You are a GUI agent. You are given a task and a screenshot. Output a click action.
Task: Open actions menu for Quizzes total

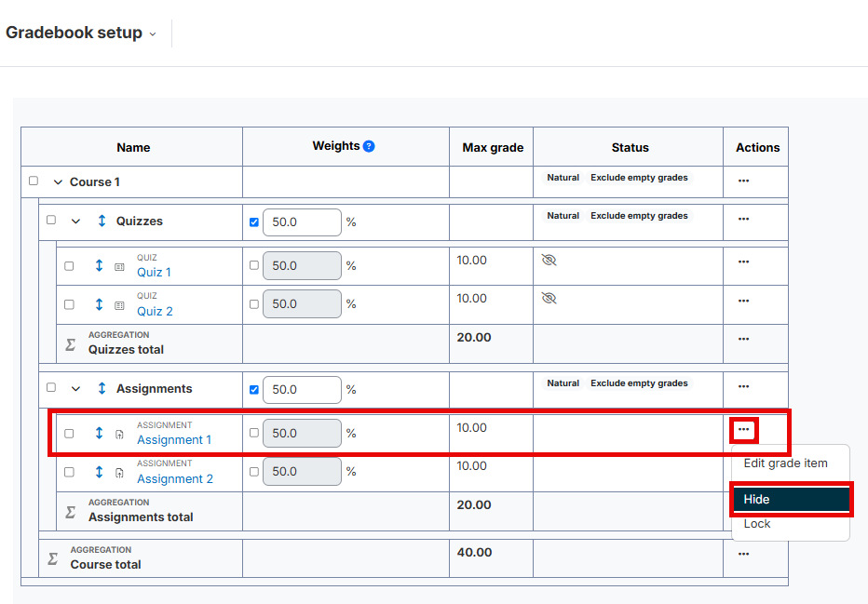click(743, 339)
